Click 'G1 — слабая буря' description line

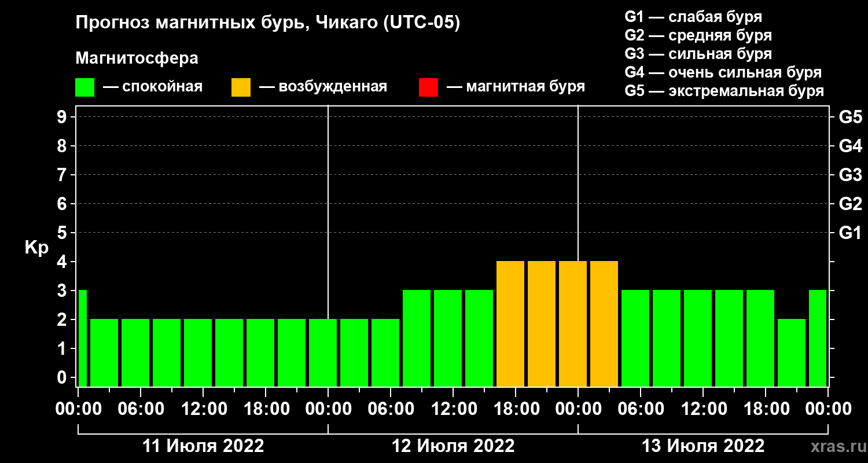click(x=693, y=17)
